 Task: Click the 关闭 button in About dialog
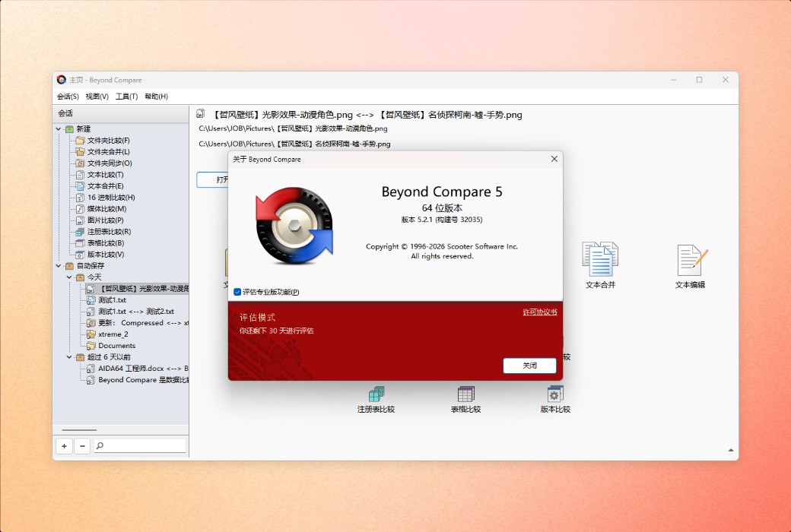coord(529,366)
